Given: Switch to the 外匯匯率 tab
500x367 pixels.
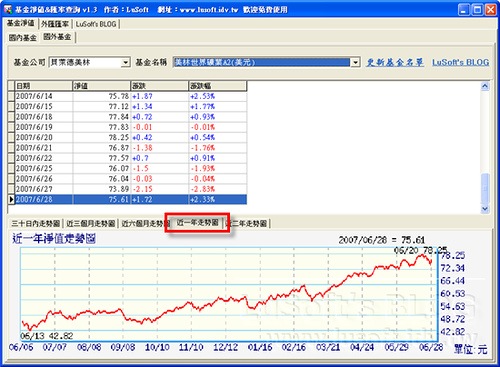Looking at the screenshot, I should (55, 24).
